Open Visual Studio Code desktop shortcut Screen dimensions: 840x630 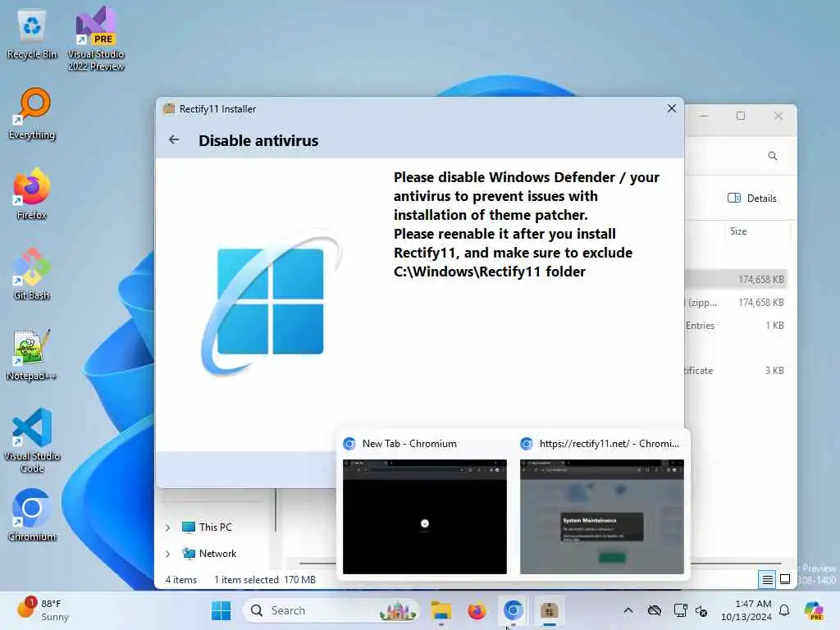(32, 441)
